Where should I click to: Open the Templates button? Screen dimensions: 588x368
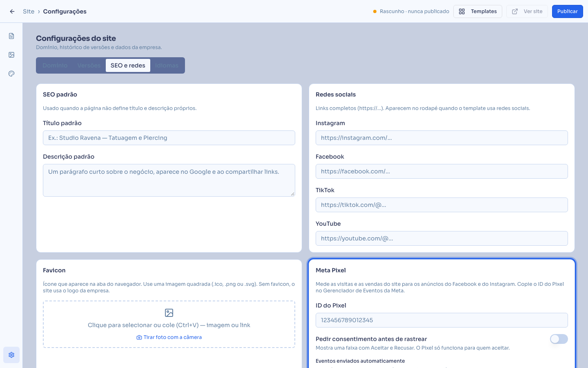pos(478,11)
